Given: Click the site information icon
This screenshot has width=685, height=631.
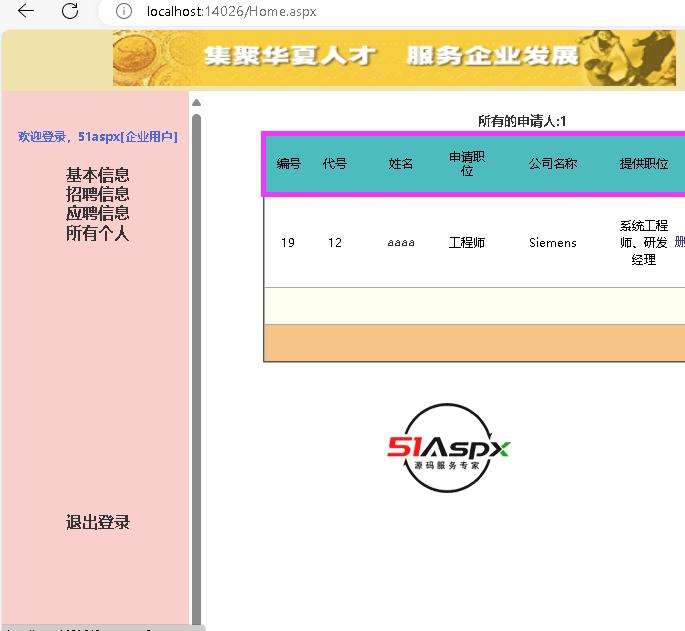Looking at the screenshot, I should (124, 11).
